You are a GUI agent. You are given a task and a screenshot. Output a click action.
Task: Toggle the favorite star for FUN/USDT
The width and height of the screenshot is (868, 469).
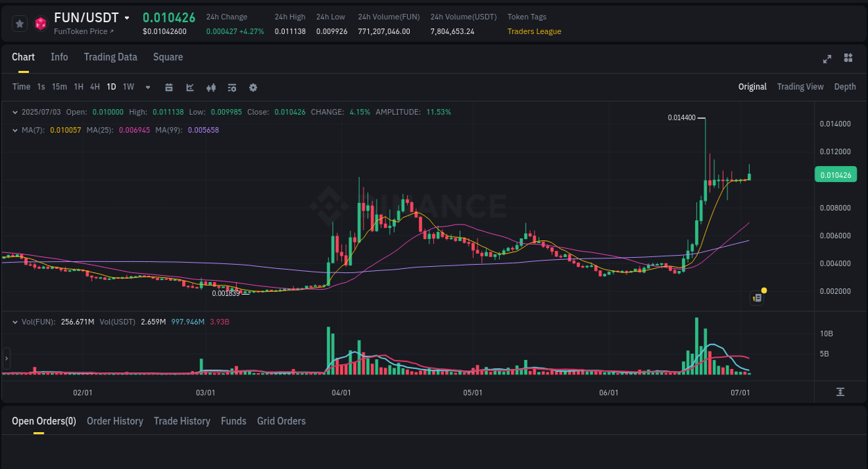point(19,23)
